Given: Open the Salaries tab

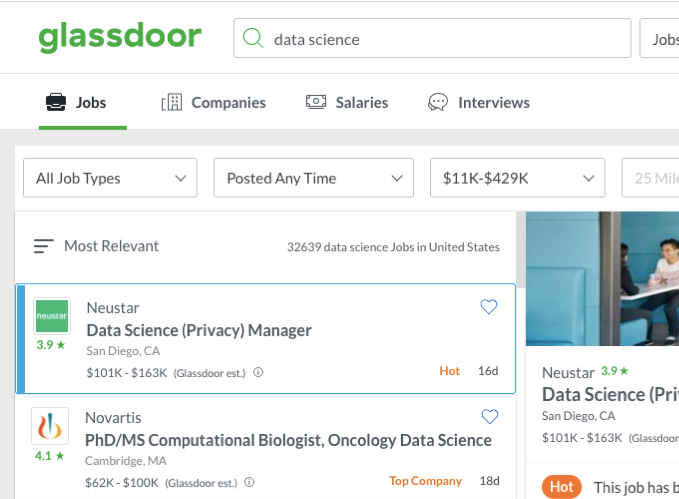Looking at the screenshot, I should coord(347,102).
